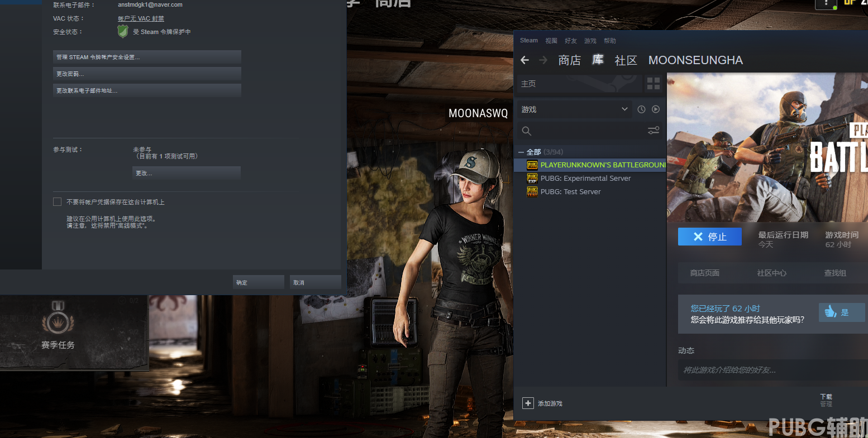Switch library to grid view icon

[x=654, y=84]
